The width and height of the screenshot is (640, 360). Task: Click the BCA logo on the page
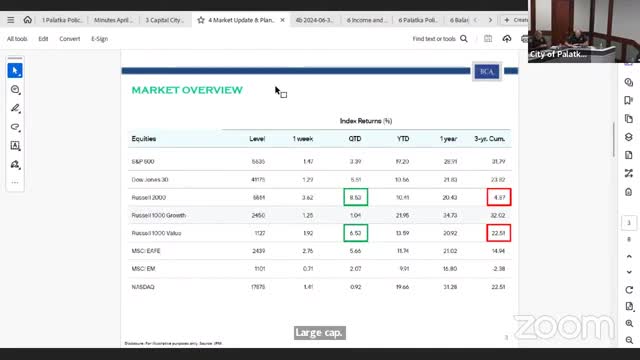(x=487, y=71)
